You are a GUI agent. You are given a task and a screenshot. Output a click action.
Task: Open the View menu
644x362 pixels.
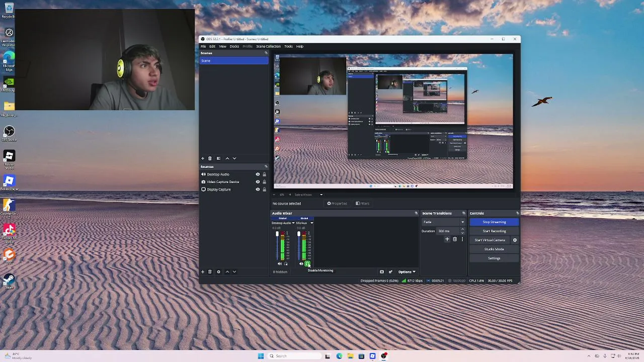[222, 46]
